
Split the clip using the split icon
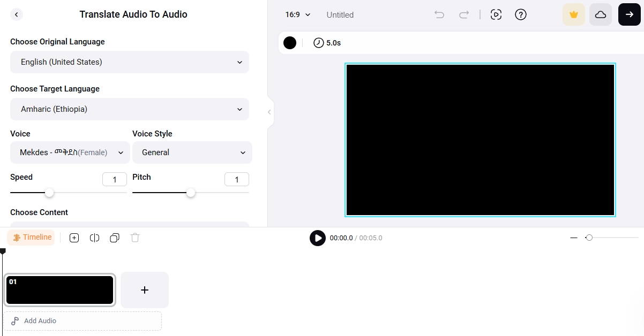coord(94,238)
